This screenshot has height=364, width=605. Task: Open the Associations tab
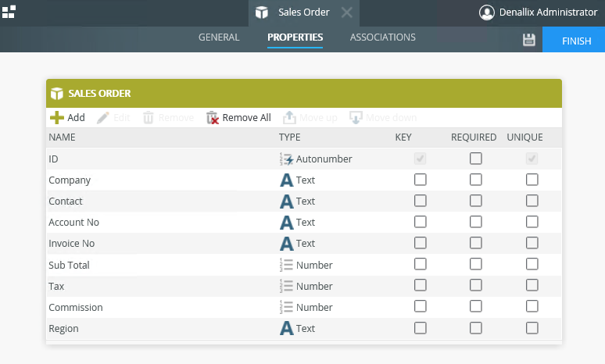click(x=382, y=37)
